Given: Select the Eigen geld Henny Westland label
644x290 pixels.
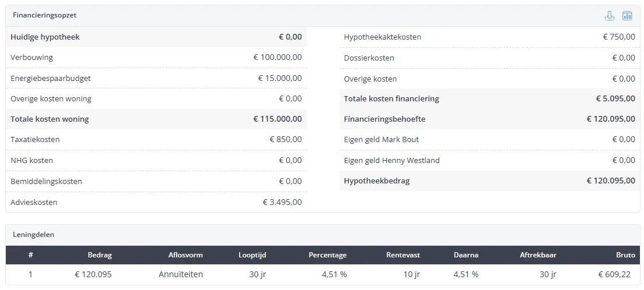Looking at the screenshot, I should tap(392, 160).
